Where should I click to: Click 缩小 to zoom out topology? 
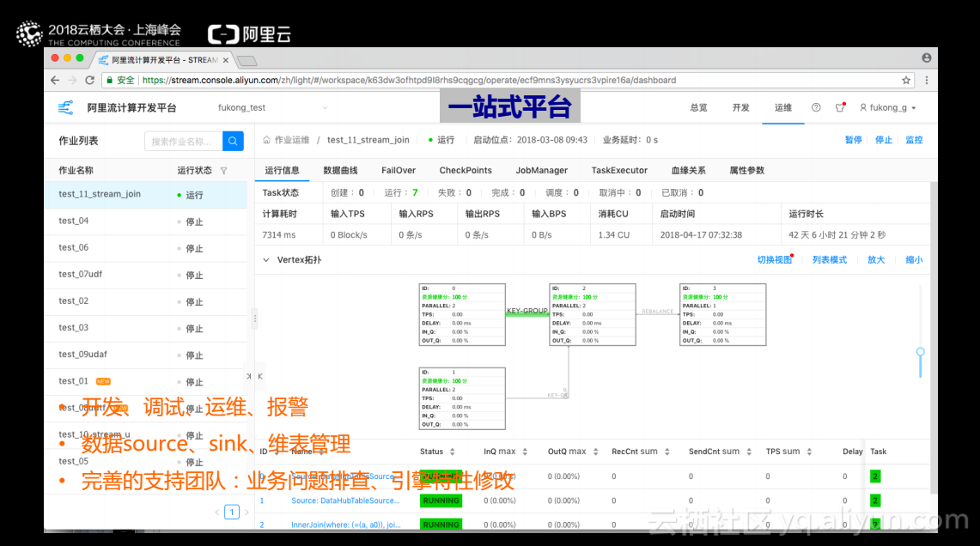pos(914,260)
